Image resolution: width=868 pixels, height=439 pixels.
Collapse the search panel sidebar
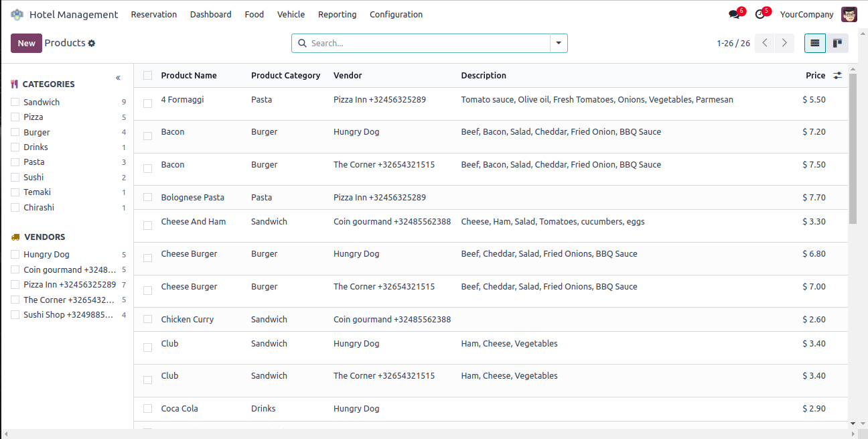coord(118,78)
